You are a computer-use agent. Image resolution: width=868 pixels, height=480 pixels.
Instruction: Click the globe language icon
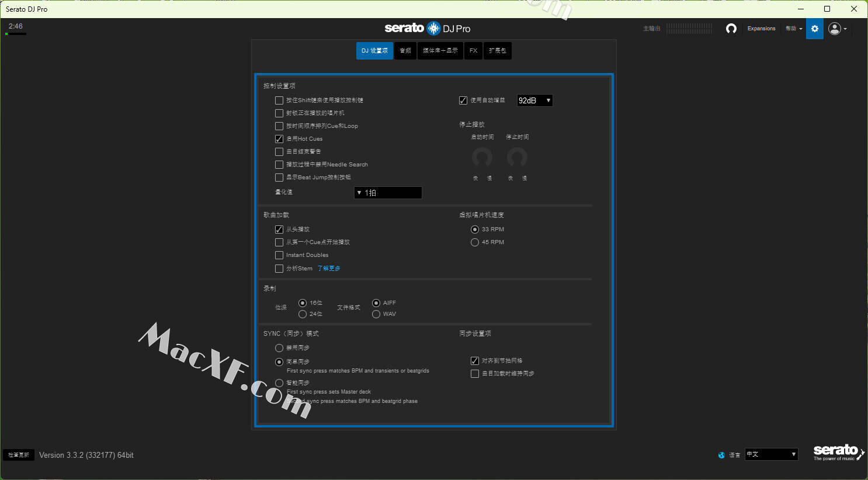[x=721, y=455]
